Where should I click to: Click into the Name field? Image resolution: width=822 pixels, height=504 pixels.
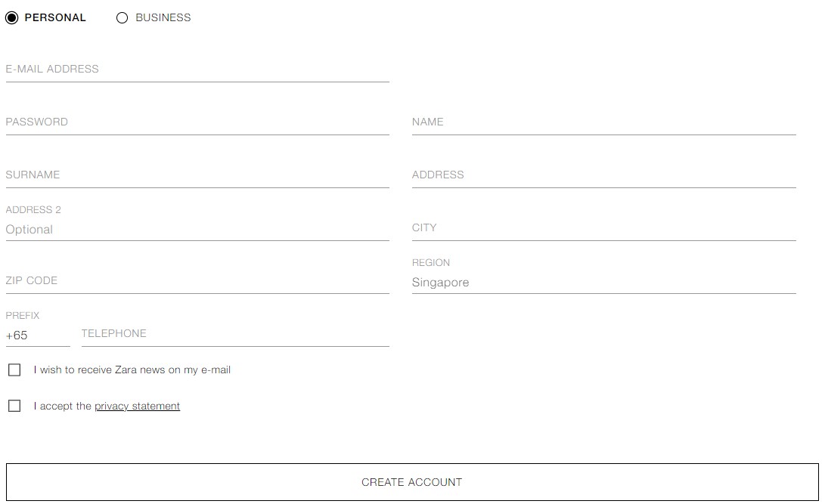[x=603, y=122]
